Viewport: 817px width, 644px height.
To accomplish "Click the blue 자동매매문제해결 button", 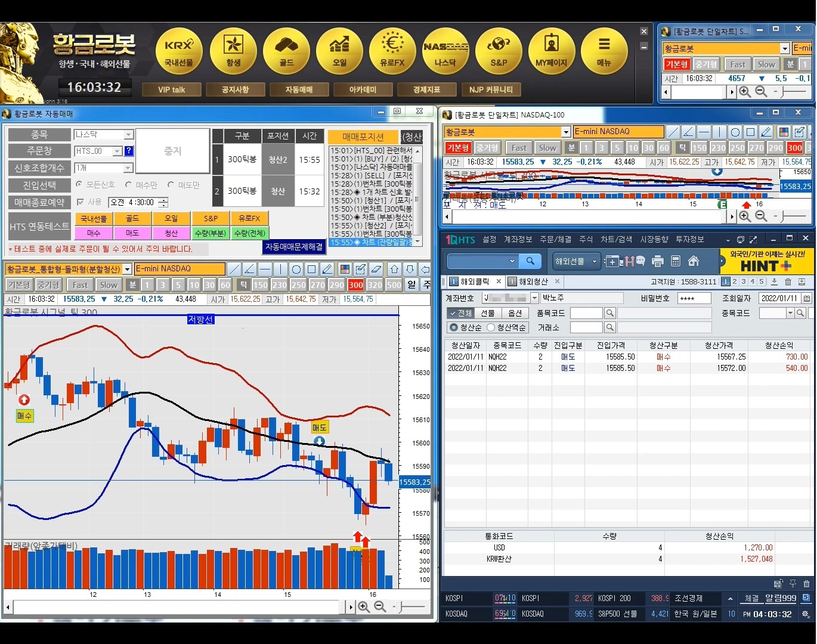I will tap(294, 247).
